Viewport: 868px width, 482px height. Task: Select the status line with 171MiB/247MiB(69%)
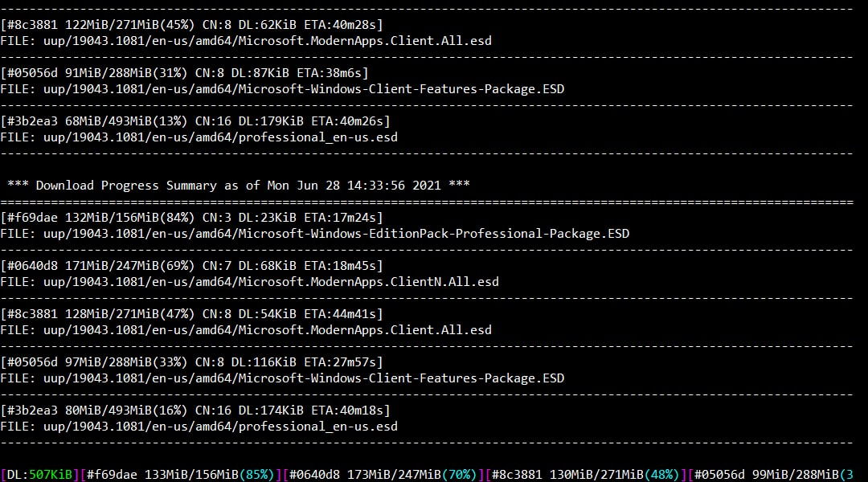click(191, 266)
